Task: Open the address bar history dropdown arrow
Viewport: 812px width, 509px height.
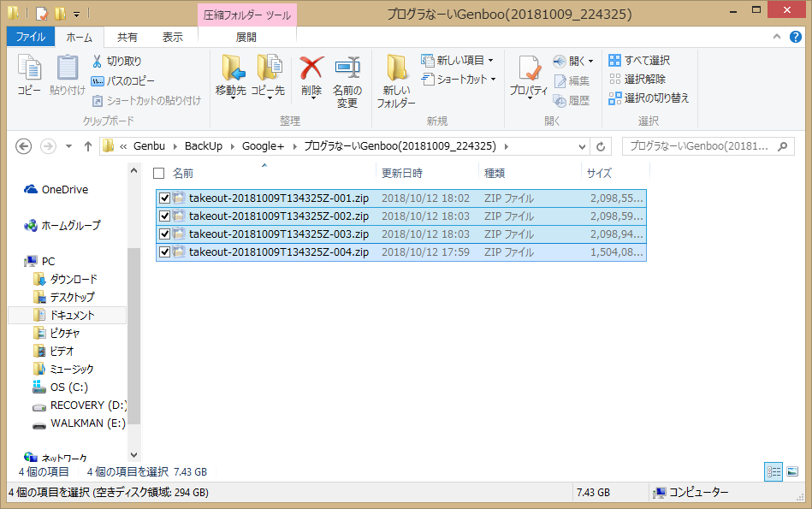Action: [582, 146]
